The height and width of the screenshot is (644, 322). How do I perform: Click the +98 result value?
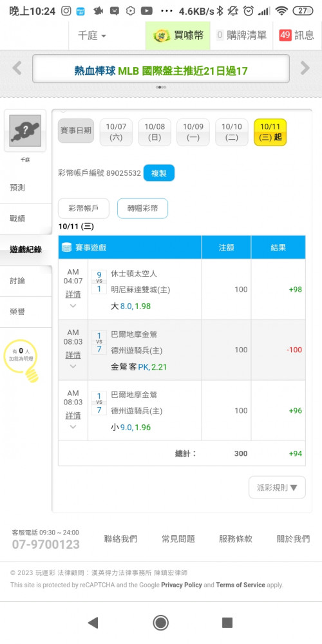(296, 290)
